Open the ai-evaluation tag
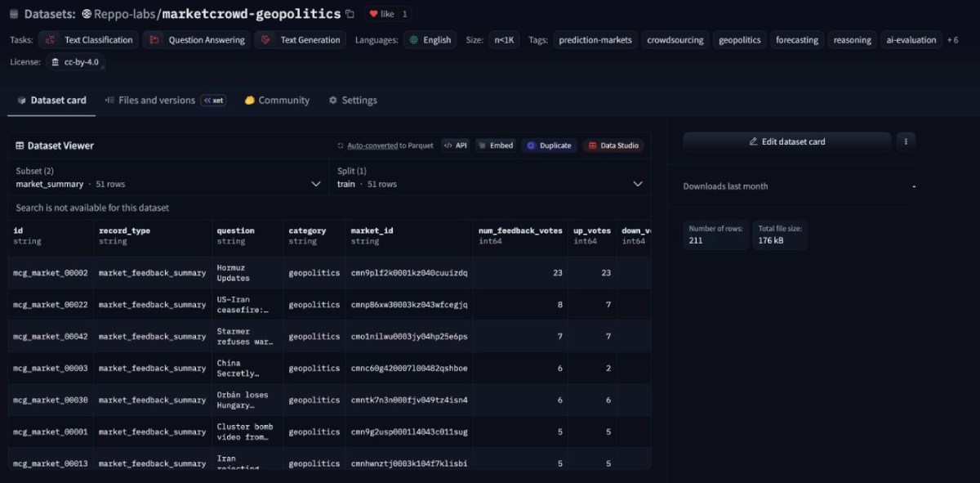Screen dimensions: 980x483 point(911,39)
